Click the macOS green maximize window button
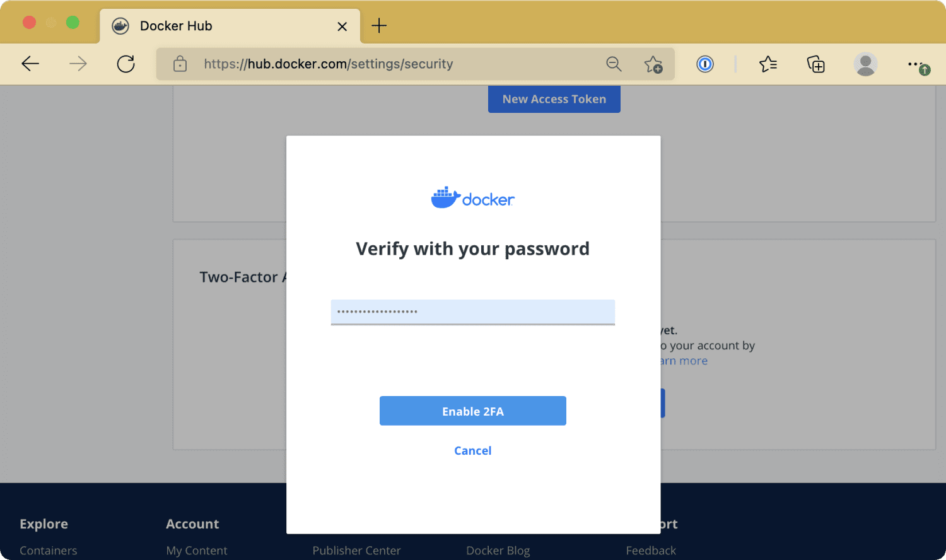Image resolution: width=946 pixels, height=560 pixels. [73, 23]
